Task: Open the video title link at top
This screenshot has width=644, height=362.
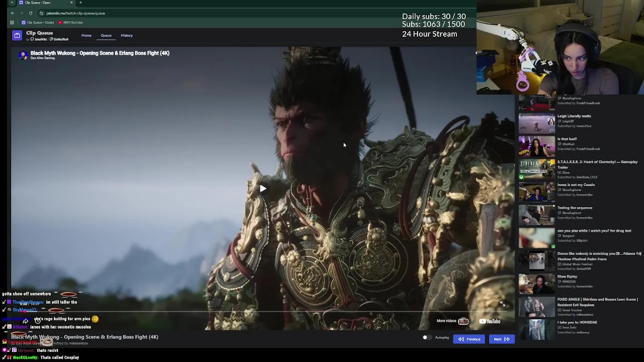Action: [x=100, y=53]
